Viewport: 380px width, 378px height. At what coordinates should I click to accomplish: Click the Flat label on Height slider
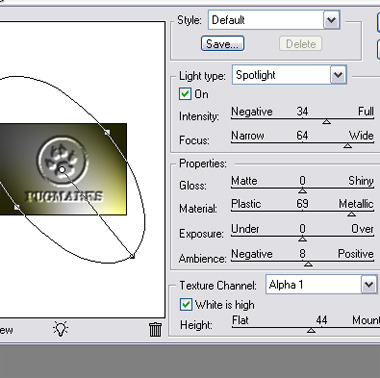tap(240, 320)
